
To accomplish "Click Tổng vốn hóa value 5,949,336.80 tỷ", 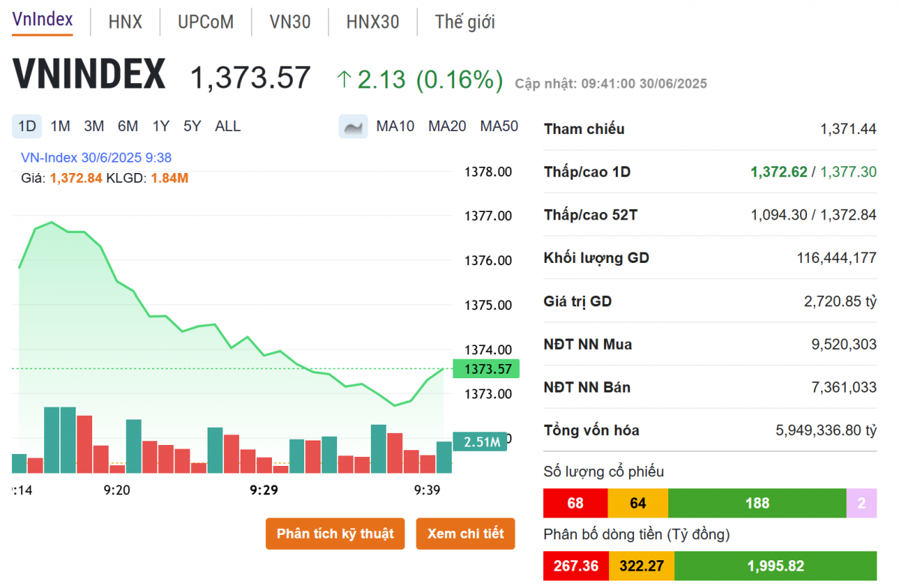I will 826,431.
